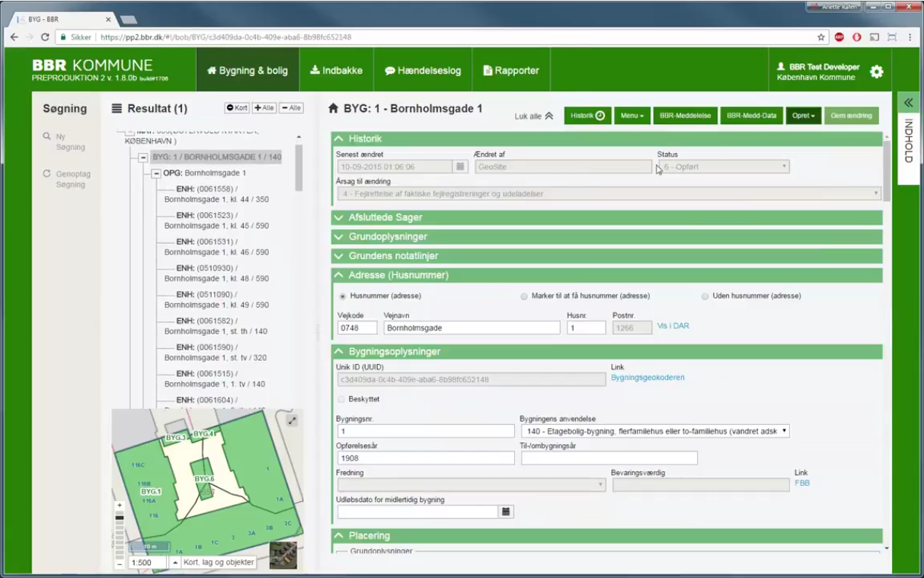The height and width of the screenshot is (578, 924).
Task: Open the FBB link
Action: click(801, 483)
